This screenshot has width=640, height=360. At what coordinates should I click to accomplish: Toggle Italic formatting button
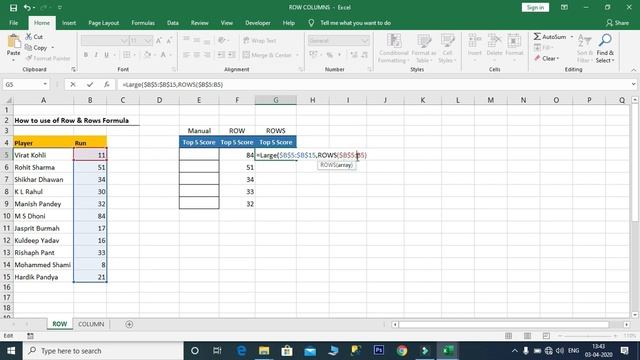click(x=96, y=55)
